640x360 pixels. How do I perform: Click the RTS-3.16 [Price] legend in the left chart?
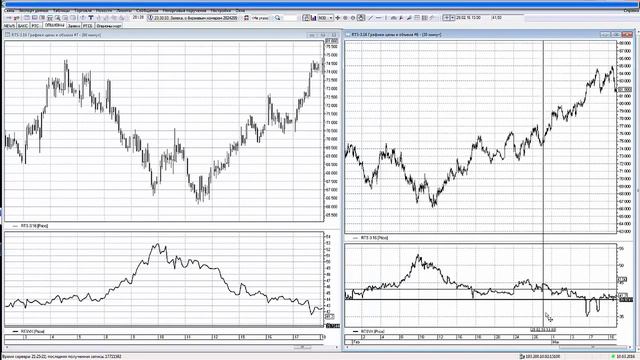34,225
